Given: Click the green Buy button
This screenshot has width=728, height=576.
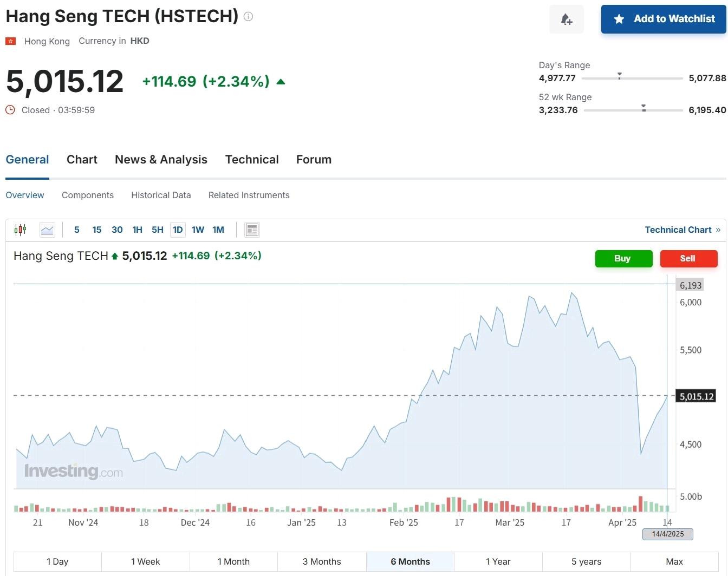Looking at the screenshot, I should (623, 259).
